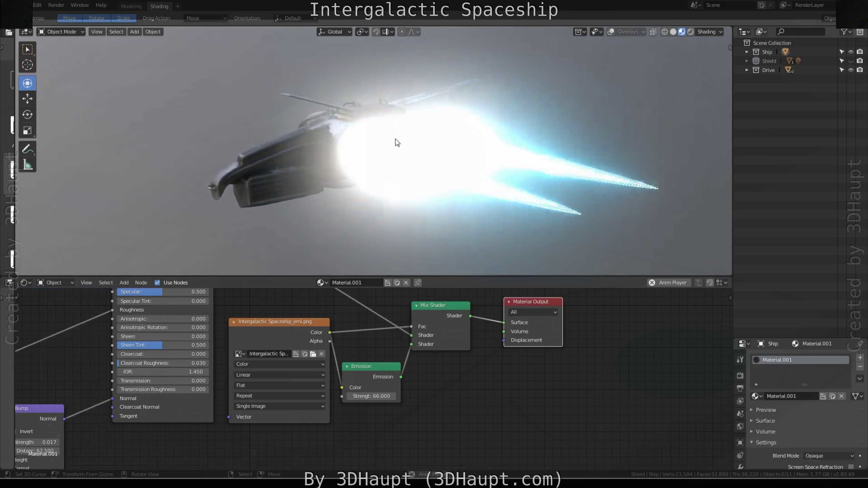
Task: Select the Move tool in viewport toolbar
Action: (x=27, y=99)
